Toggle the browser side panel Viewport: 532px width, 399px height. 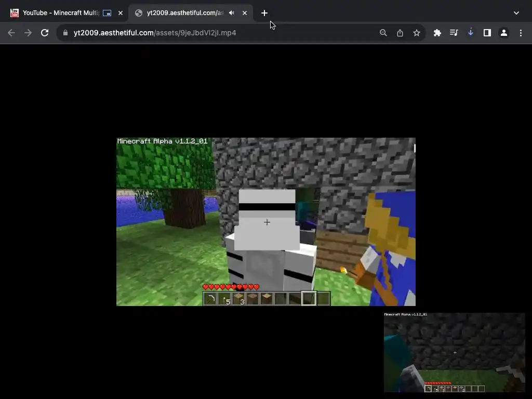pyautogui.click(x=487, y=33)
